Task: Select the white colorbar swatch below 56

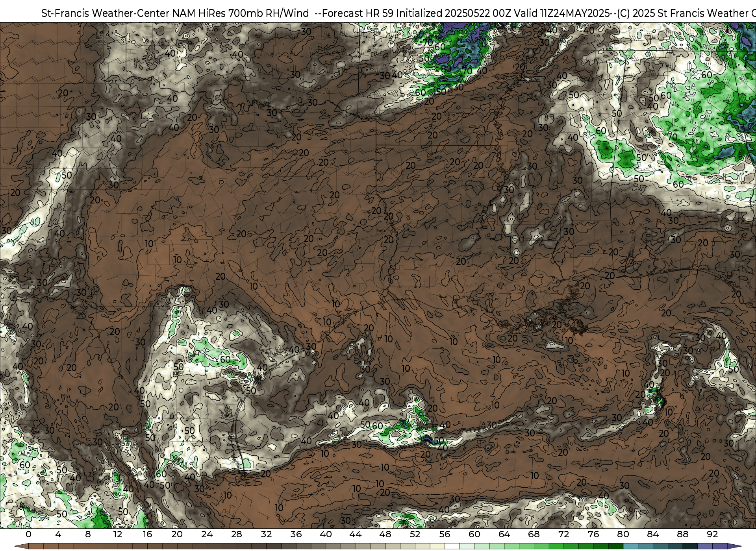Action: click(x=452, y=546)
